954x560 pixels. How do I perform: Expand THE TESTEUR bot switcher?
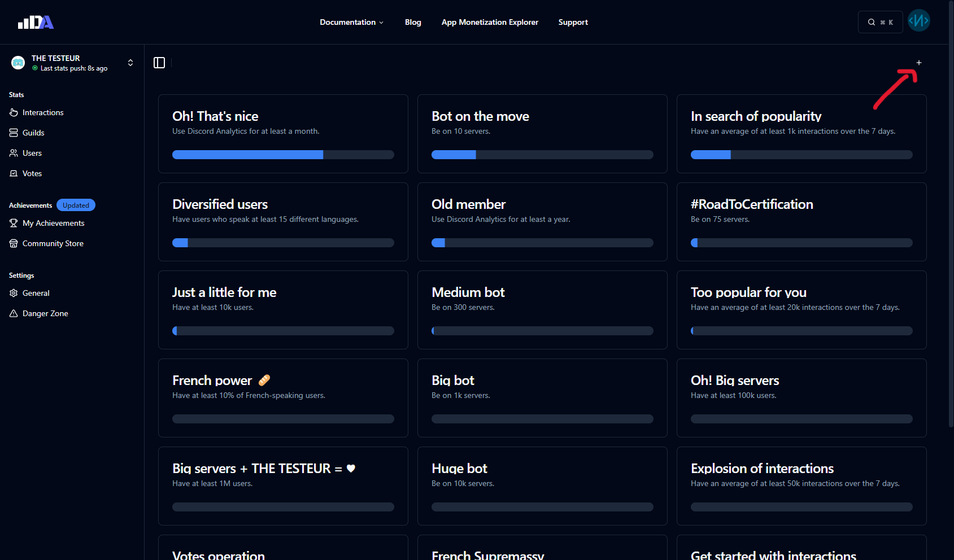point(130,63)
